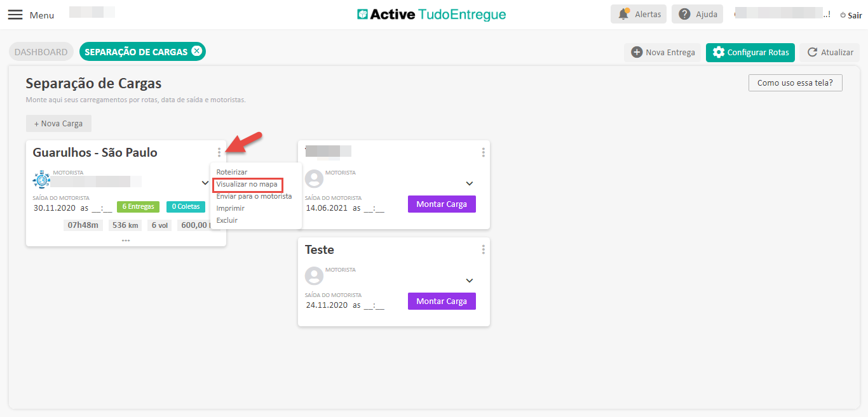
Task: Open Ajuda question mark icon
Action: [x=684, y=14]
